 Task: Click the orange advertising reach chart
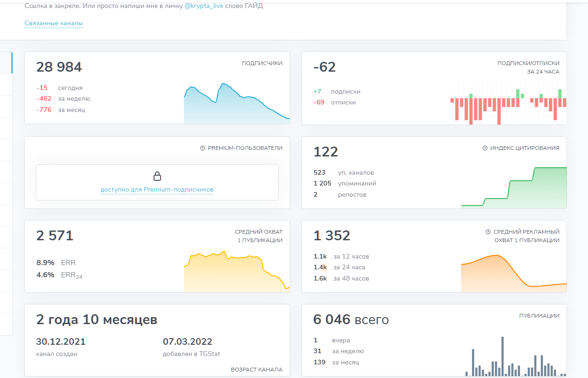coord(514,273)
